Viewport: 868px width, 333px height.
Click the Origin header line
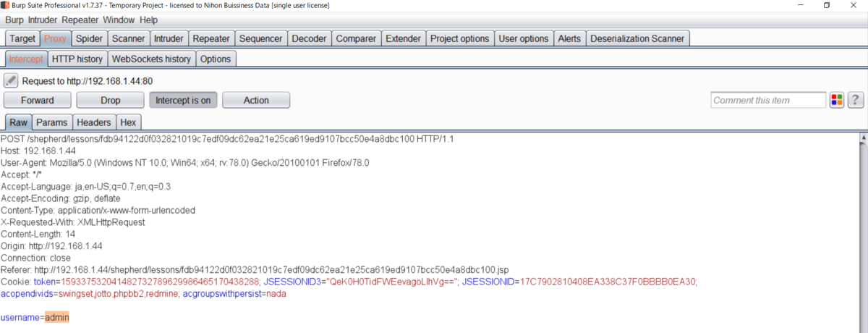(x=51, y=246)
